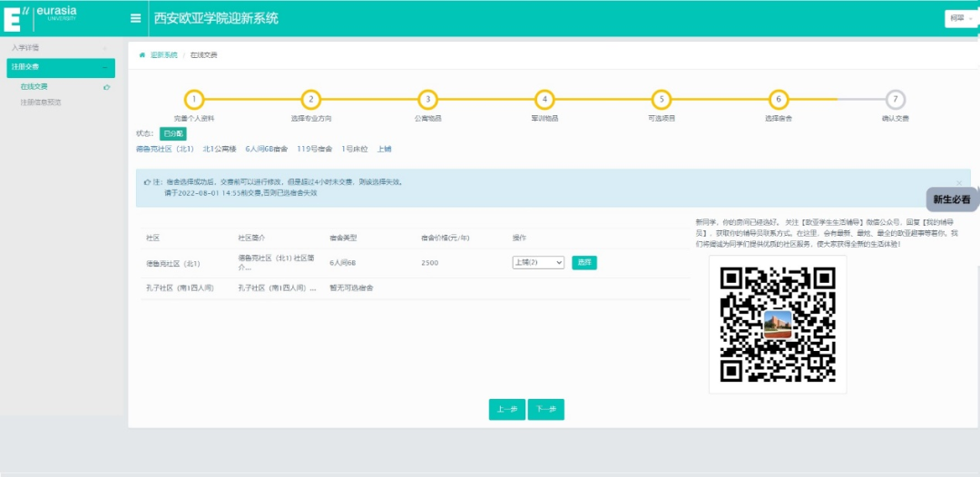Click the 下一步 next step button
980x477 pixels.
pyautogui.click(x=546, y=410)
